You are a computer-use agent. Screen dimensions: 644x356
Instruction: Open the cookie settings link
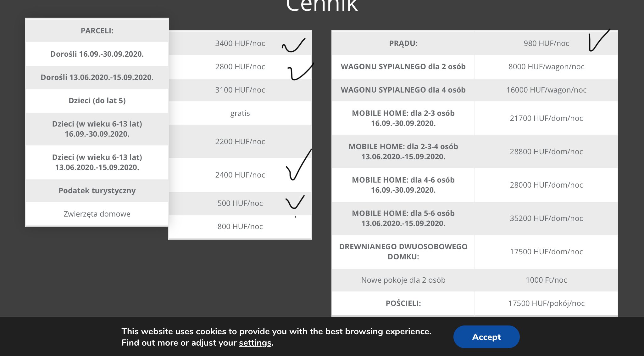point(255,343)
